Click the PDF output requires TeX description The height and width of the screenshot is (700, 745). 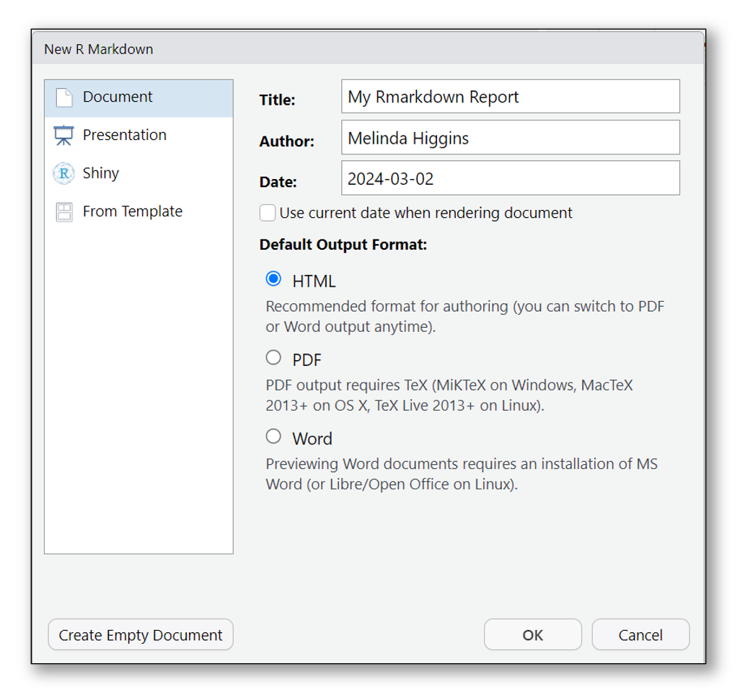449,395
